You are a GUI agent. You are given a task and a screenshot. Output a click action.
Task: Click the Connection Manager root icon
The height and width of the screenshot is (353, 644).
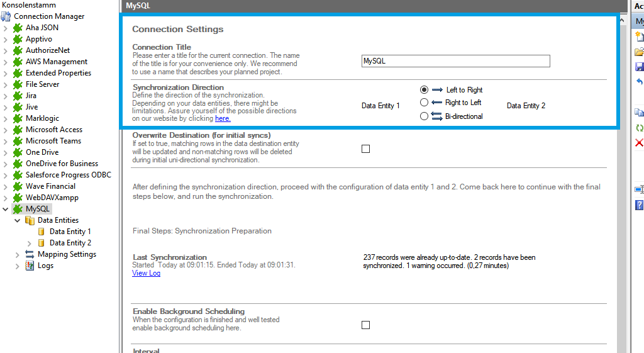(x=6, y=16)
